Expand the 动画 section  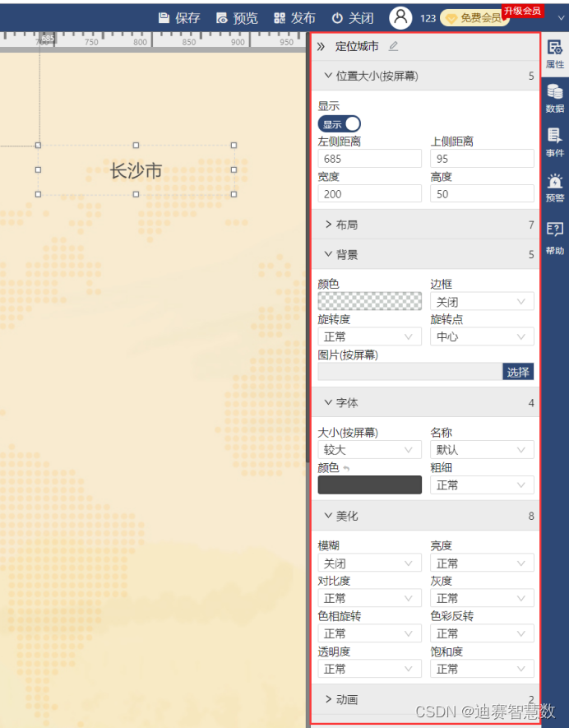[x=426, y=699]
